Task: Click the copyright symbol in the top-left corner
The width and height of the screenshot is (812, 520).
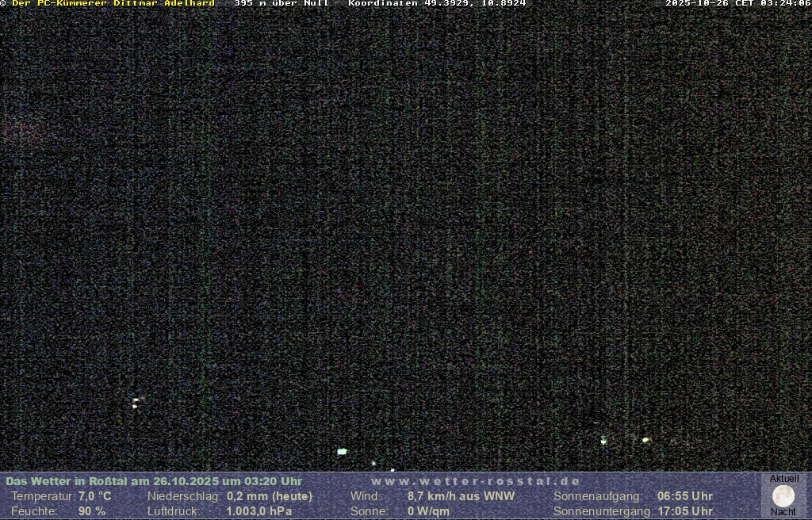Action: (3, 4)
